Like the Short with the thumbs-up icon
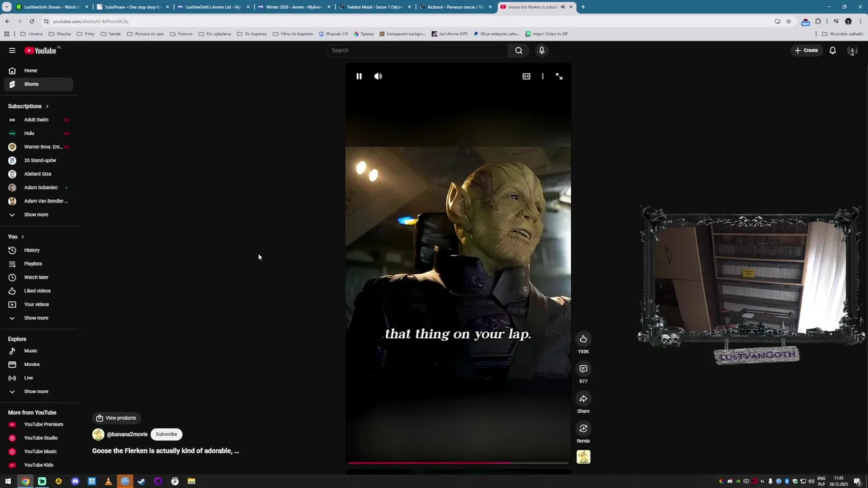 coord(583,339)
